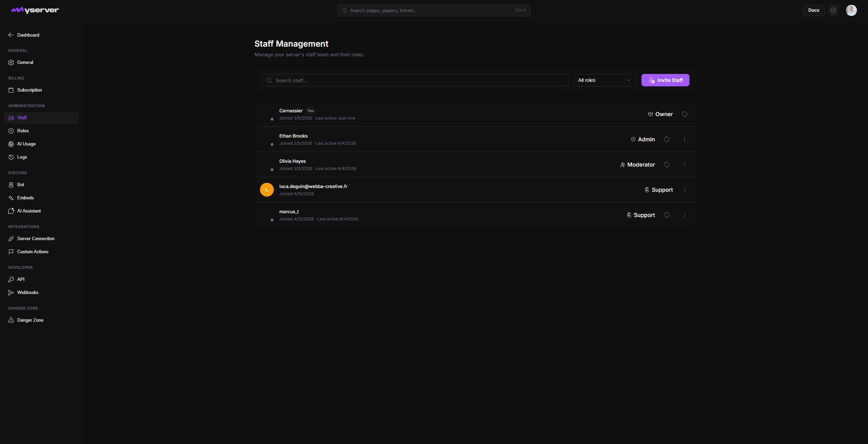Open Server Connection settings
Image resolution: width=868 pixels, height=444 pixels.
pos(41,239)
